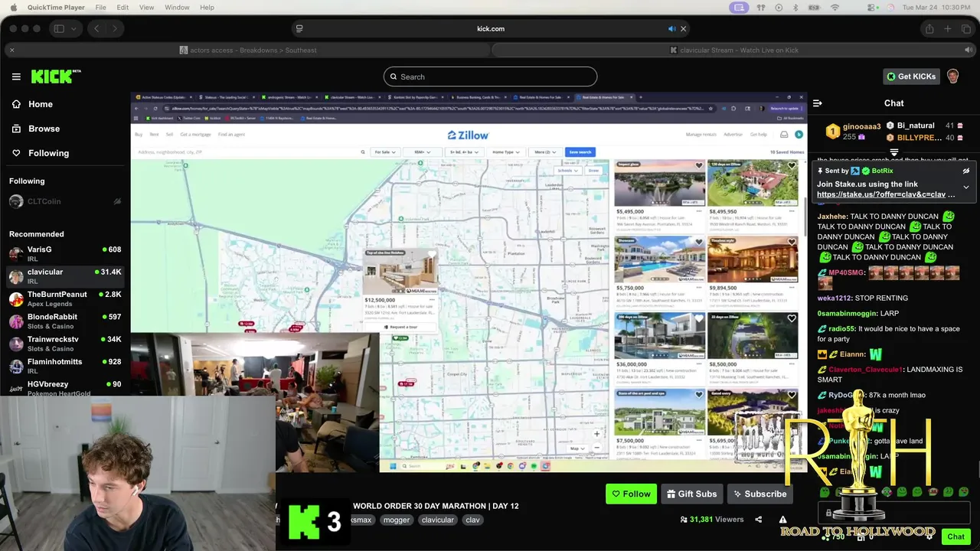Open the View menu
980x551 pixels.
(x=146, y=8)
